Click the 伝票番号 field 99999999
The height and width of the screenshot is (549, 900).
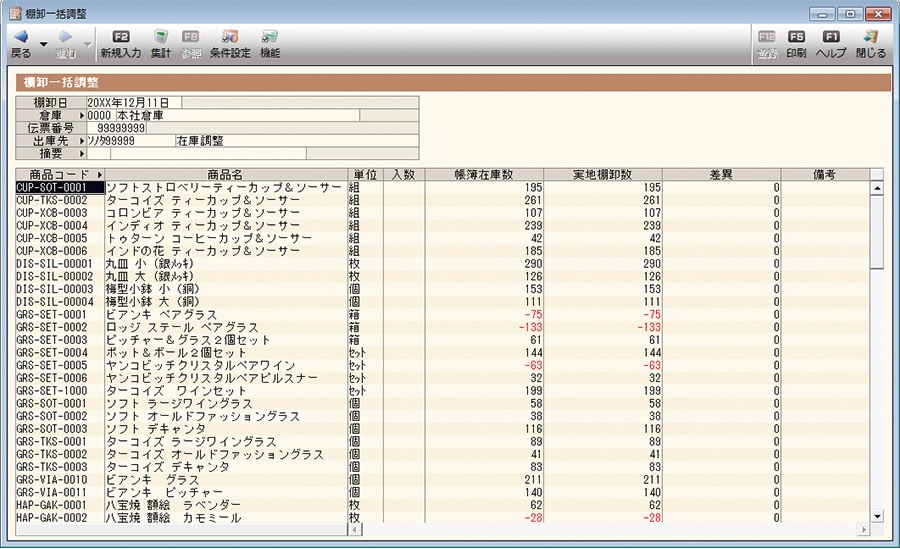coord(117,128)
